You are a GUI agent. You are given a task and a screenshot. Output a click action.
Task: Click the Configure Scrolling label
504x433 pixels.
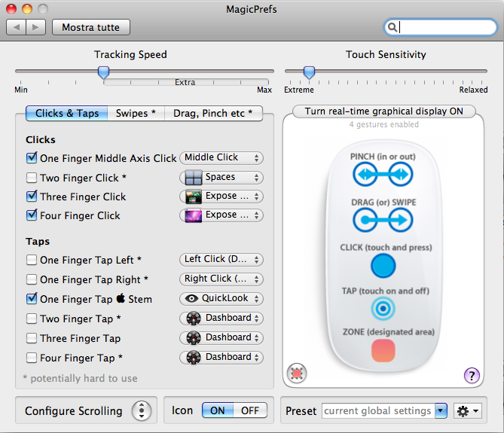pos(74,411)
